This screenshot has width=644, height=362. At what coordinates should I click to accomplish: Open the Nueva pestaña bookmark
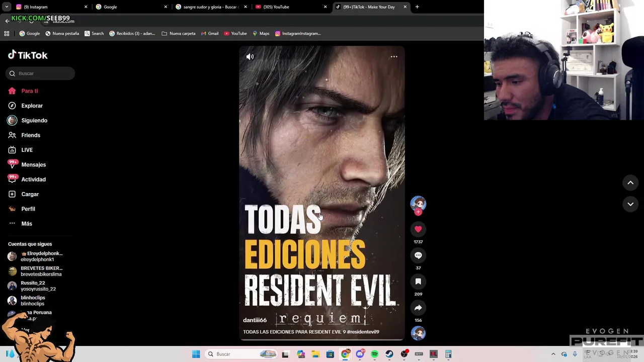tap(62, 34)
